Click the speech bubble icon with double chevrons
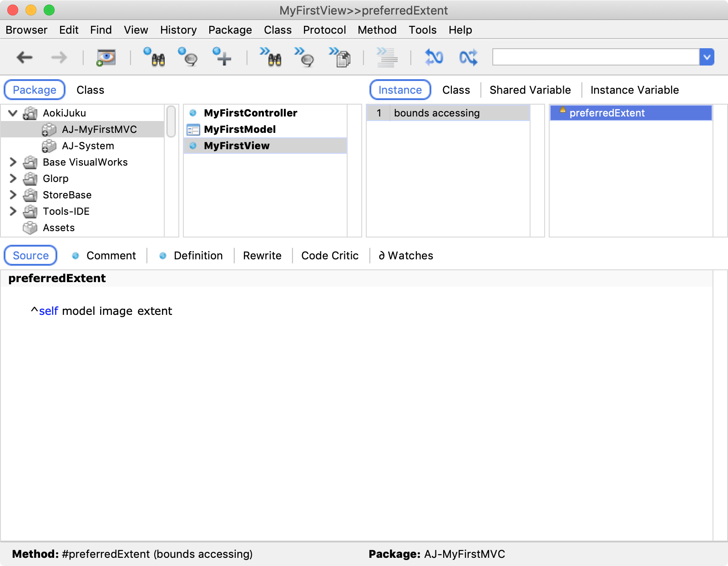 pyautogui.click(x=305, y=57)
